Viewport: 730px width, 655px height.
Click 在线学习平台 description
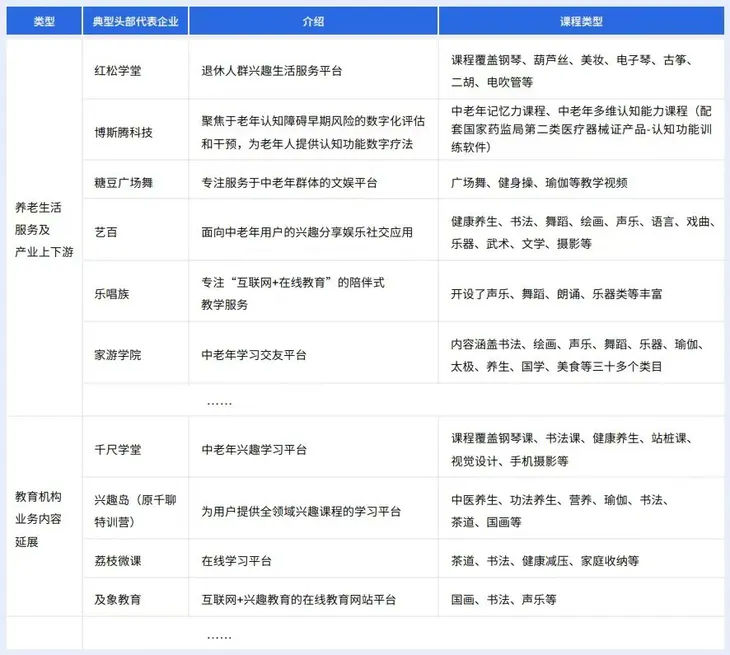coord(236,560)
